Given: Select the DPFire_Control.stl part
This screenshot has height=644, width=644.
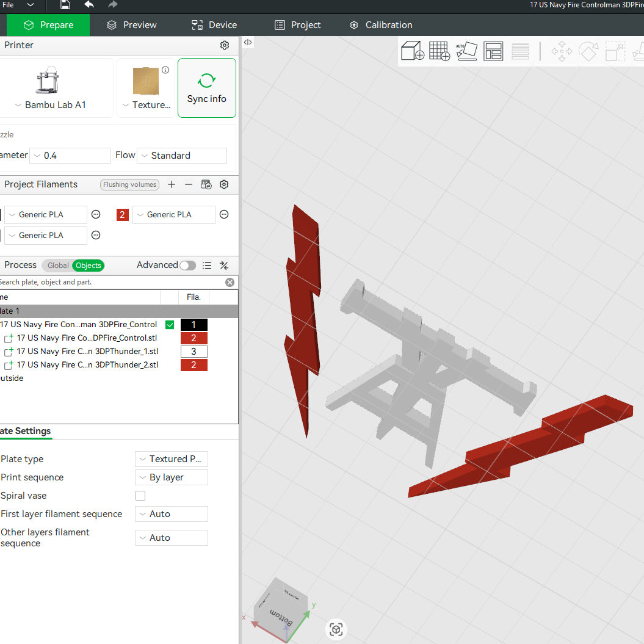Looking at the screenshot, I should [87, 338].
